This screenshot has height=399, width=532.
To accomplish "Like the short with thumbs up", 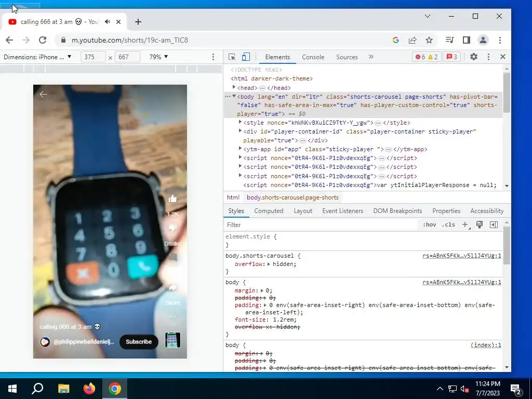I will 172,199.
